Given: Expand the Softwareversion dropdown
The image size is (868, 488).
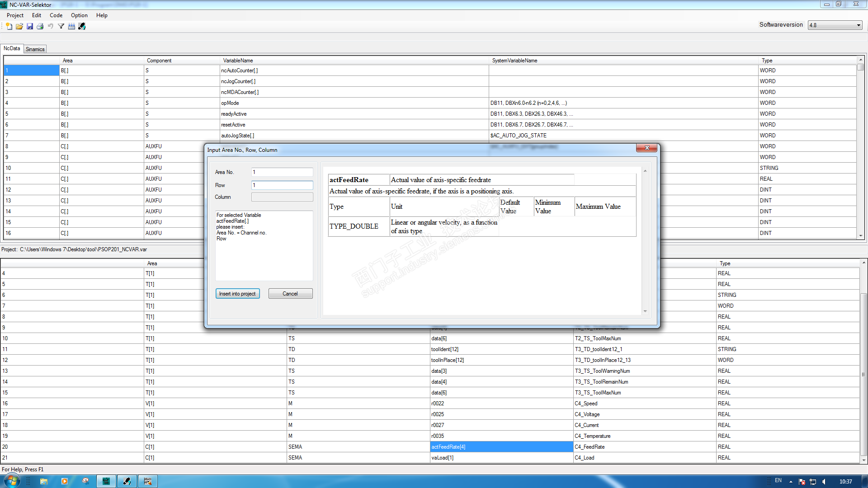Looking at the screenshot, I should (859, 25).
